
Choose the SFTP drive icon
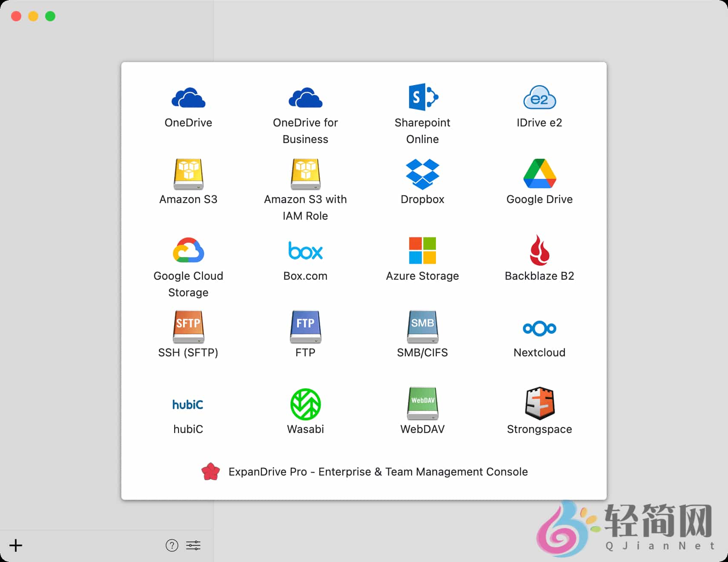coord(188,327)
